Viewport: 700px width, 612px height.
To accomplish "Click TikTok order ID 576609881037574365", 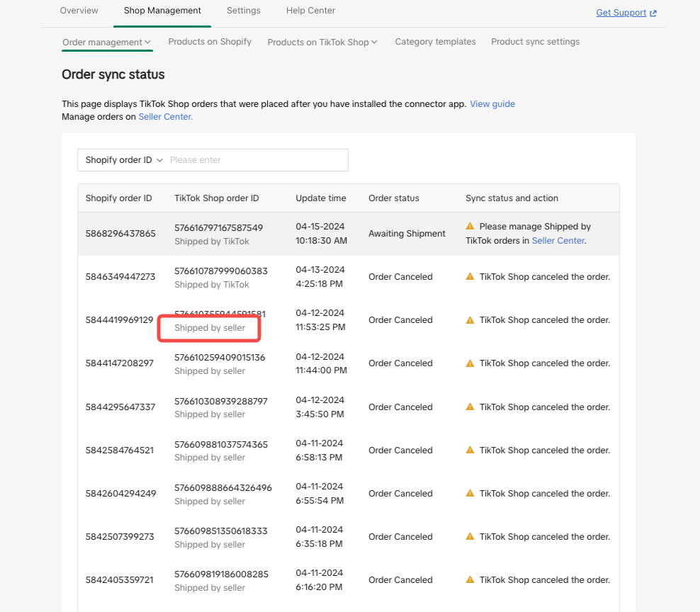I will coord(220,445).
